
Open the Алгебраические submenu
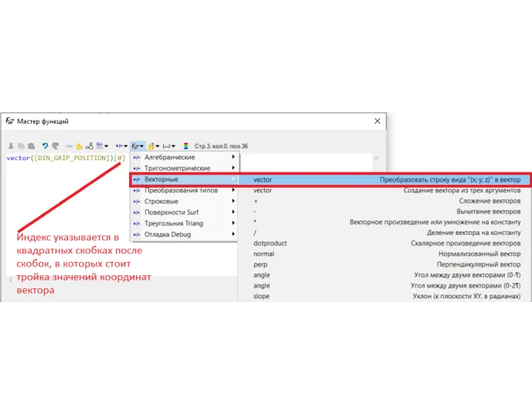coord(184,157)
